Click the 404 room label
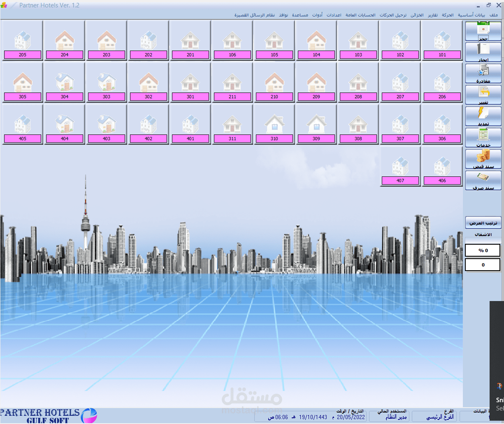The width and height of the screenshot is (504, 424). (65, 139)
